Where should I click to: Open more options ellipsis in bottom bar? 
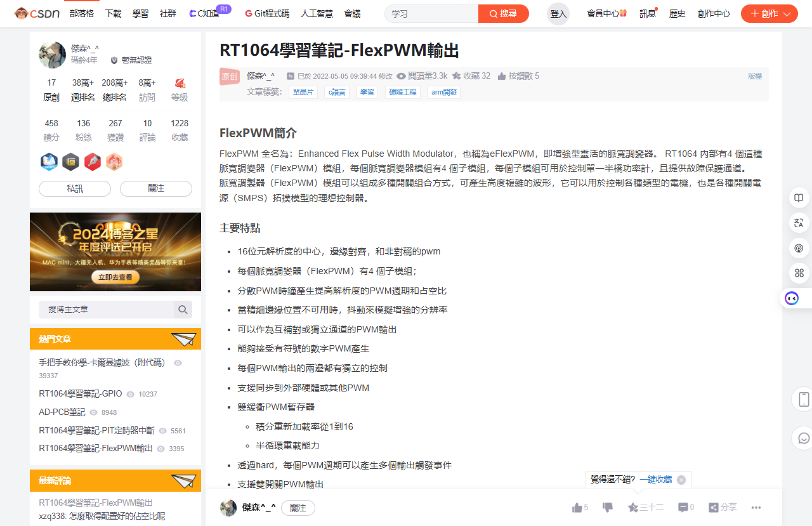(756, 507)
